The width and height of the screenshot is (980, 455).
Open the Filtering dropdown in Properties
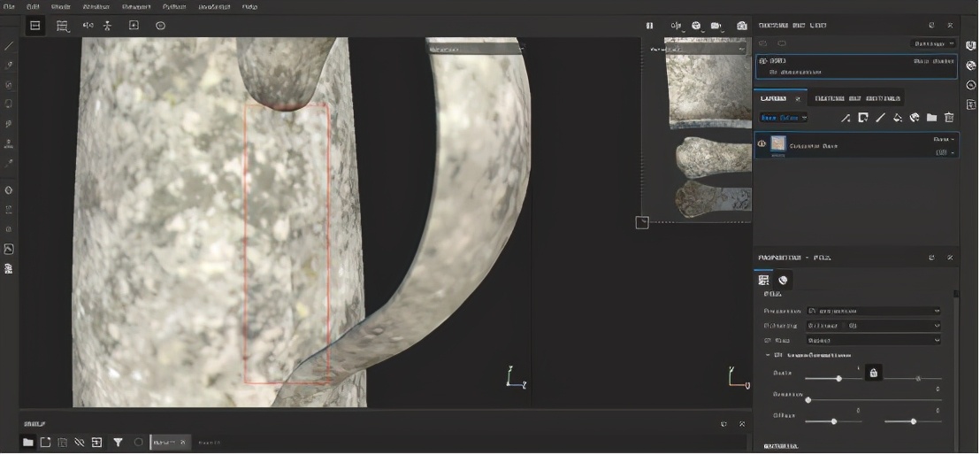pyautogui.click(x=874, y=326)
